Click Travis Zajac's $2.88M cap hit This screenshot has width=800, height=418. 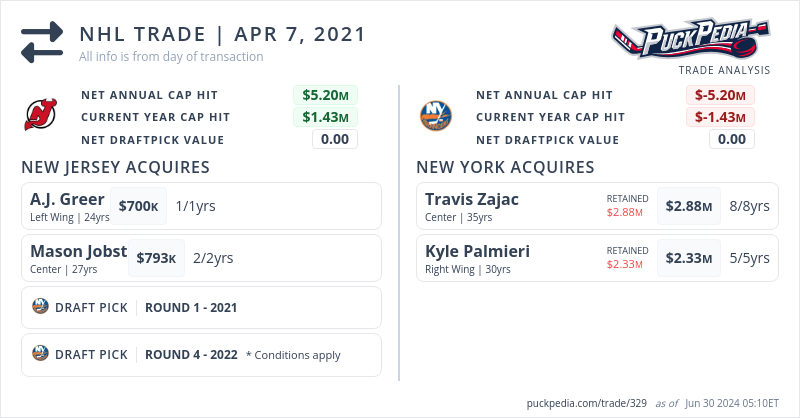pos(689,206)
